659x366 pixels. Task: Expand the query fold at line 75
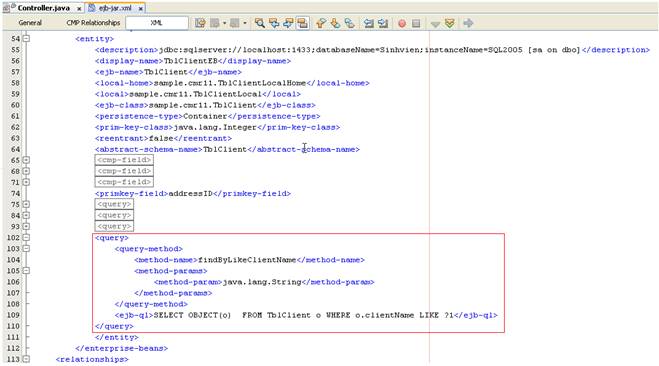click(26, 204)
